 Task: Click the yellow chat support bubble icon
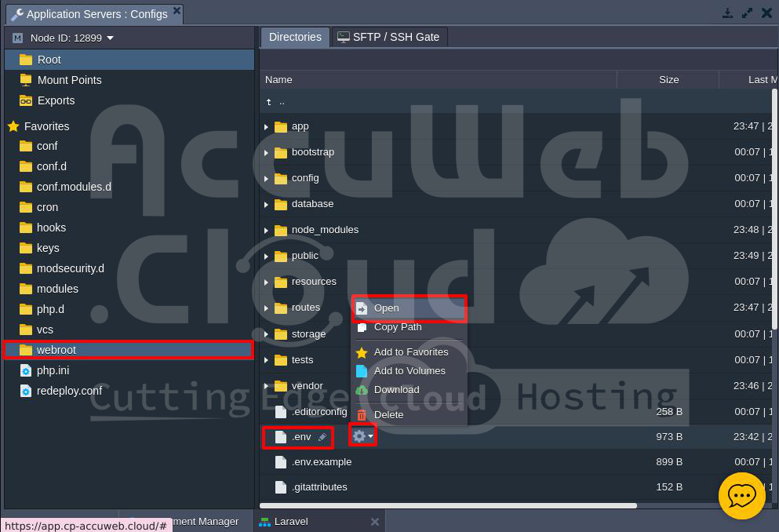[741, 496]
